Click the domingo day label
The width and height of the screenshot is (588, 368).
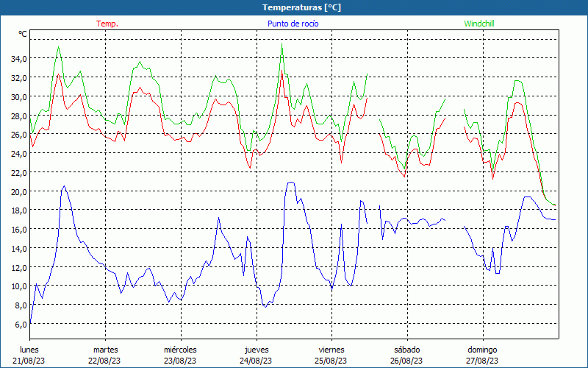(x=482, y=350)
